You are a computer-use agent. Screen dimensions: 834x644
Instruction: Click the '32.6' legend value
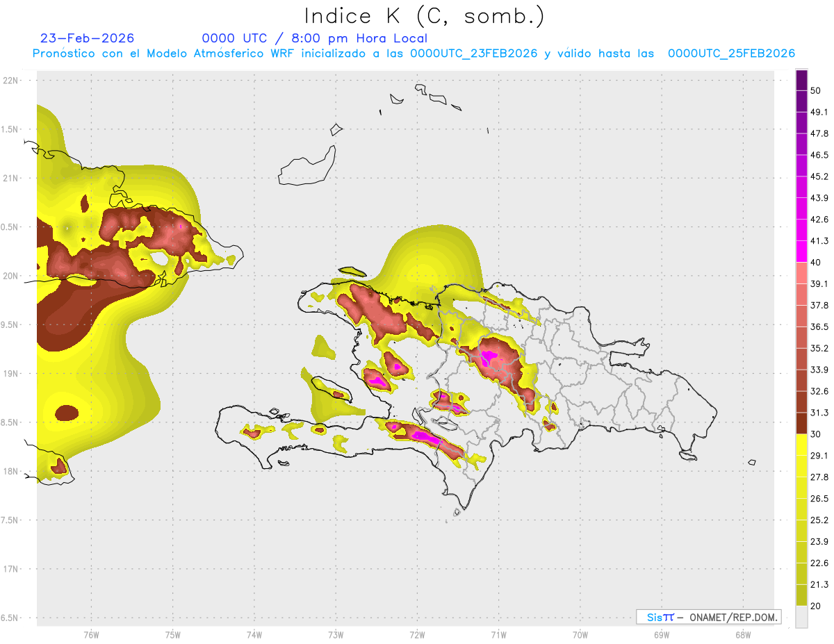[x=819, y=391]
